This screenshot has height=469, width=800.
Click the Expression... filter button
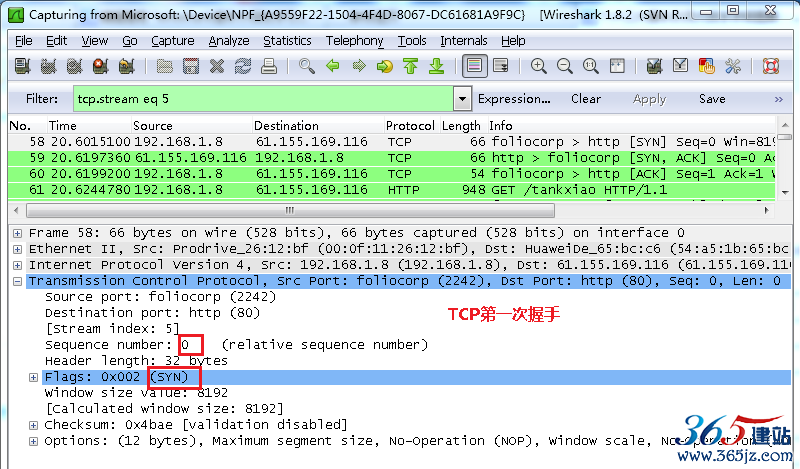coord(514,99)
